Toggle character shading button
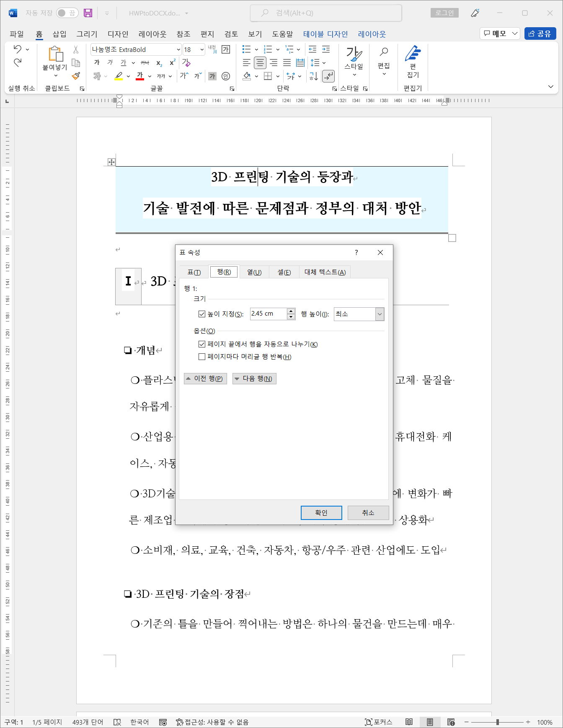The height and width of the screenshot is (728, 563). pos(212,76)
